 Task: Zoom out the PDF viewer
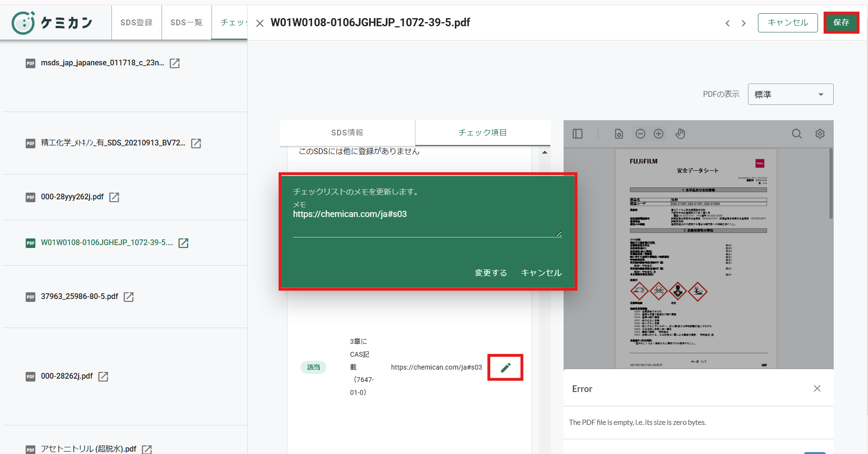click(640, 134)
